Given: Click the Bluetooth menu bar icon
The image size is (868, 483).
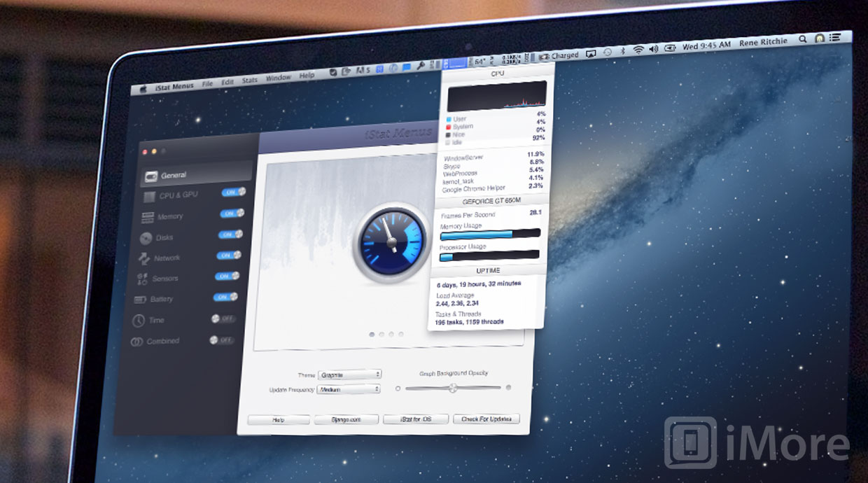Looking at the screenshot, I should pyautogui.click(x=623, y=50).
